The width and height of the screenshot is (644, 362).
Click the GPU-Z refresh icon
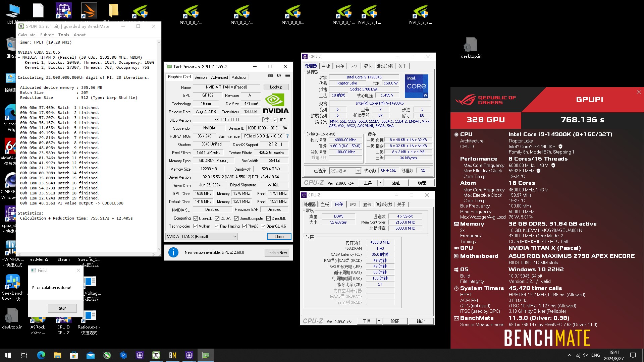pos(279,76)
